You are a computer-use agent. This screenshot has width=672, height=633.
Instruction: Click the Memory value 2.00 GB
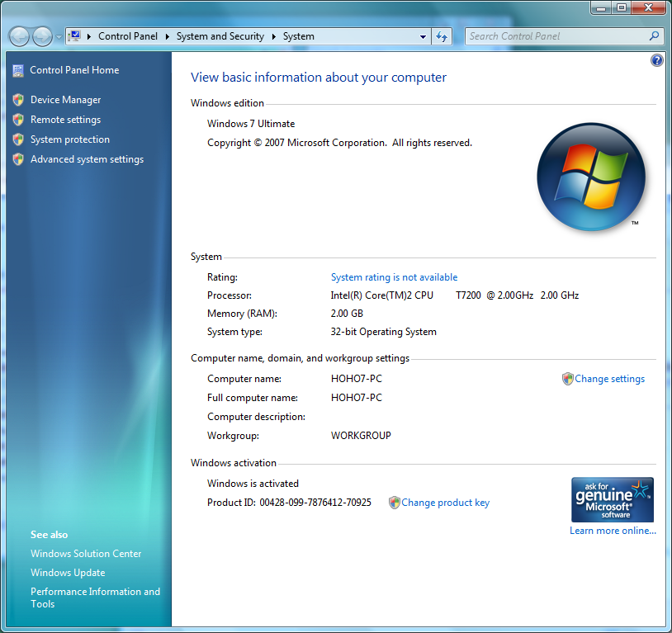pyautogui.click(x=347, y=314)
